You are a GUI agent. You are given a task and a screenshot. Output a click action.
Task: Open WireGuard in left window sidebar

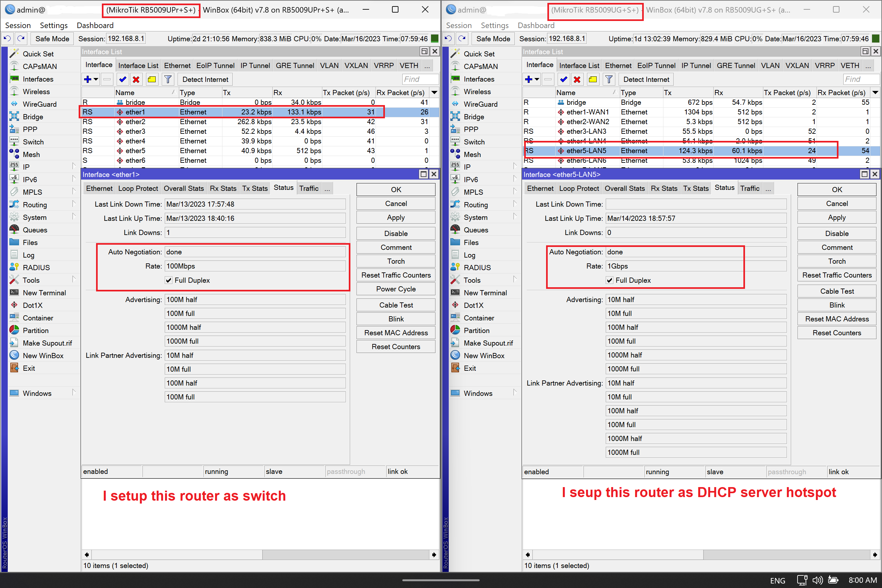click(39, 104)
